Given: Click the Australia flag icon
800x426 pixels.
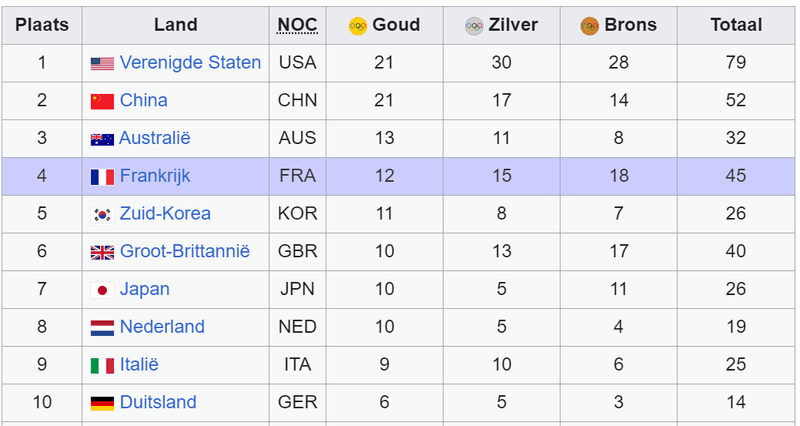Looking at the screenshot, I should coord(102,139).
